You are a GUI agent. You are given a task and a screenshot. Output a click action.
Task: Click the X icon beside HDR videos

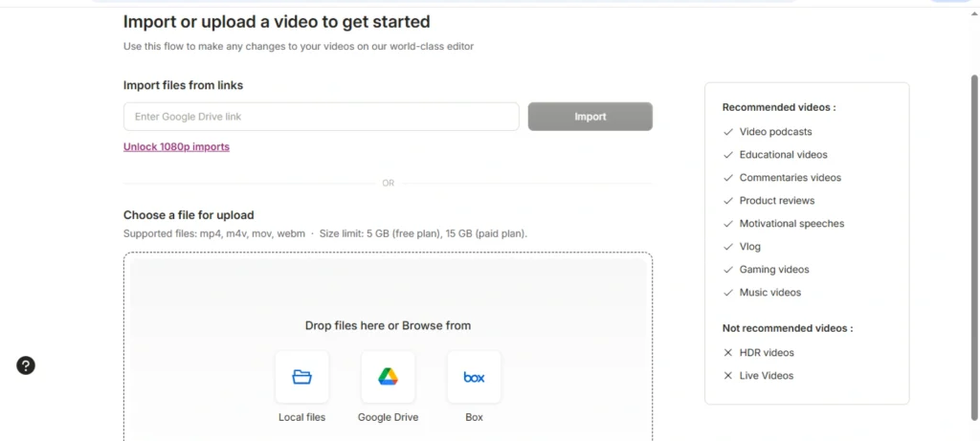728,353
